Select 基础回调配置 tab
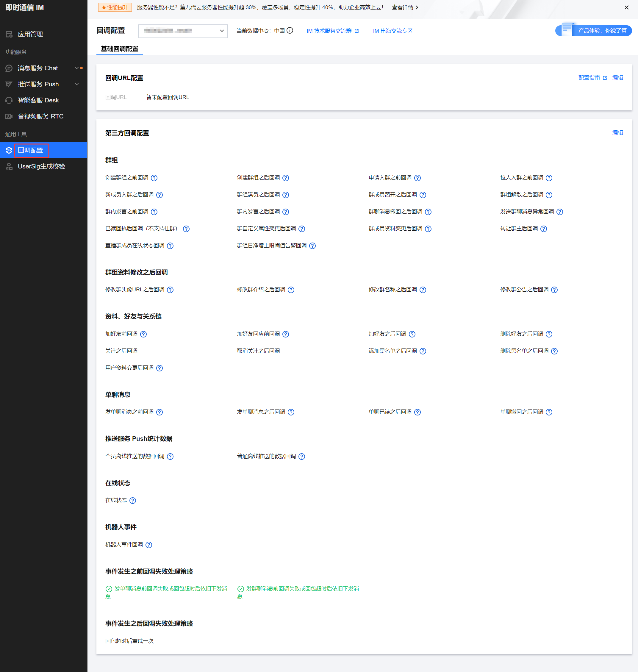Screen dimensions: 638x672 [119, 49]
